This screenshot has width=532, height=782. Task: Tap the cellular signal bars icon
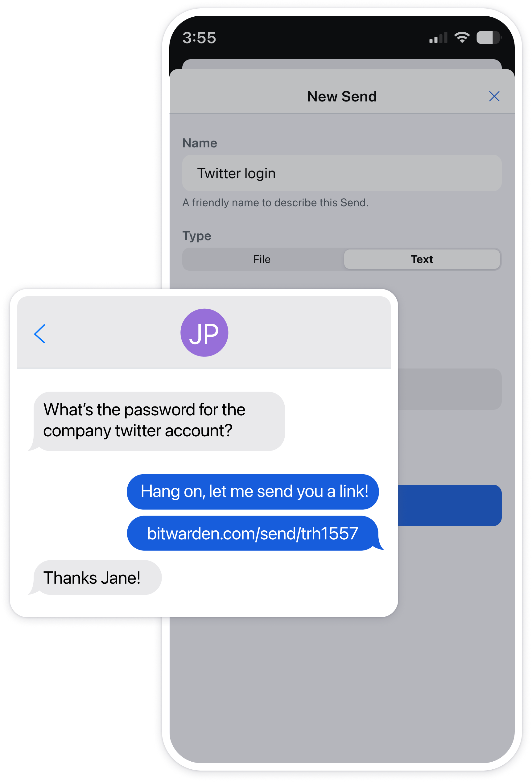[x=438, y=37]
